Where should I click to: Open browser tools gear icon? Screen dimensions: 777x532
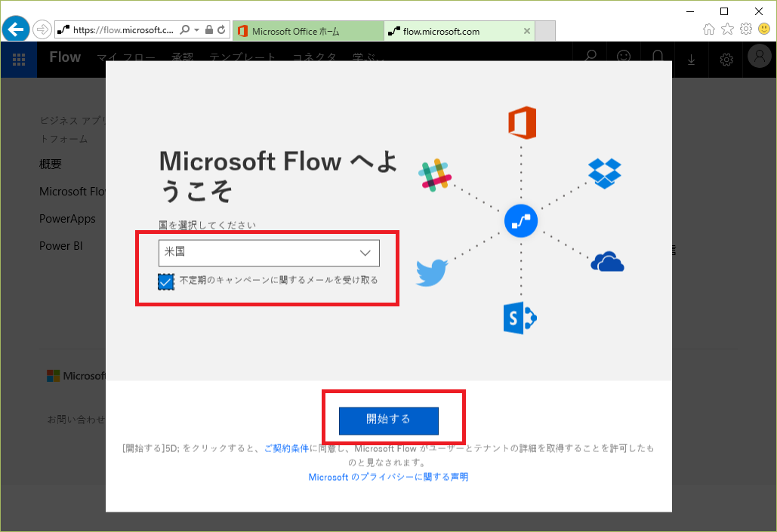(746, 29)
